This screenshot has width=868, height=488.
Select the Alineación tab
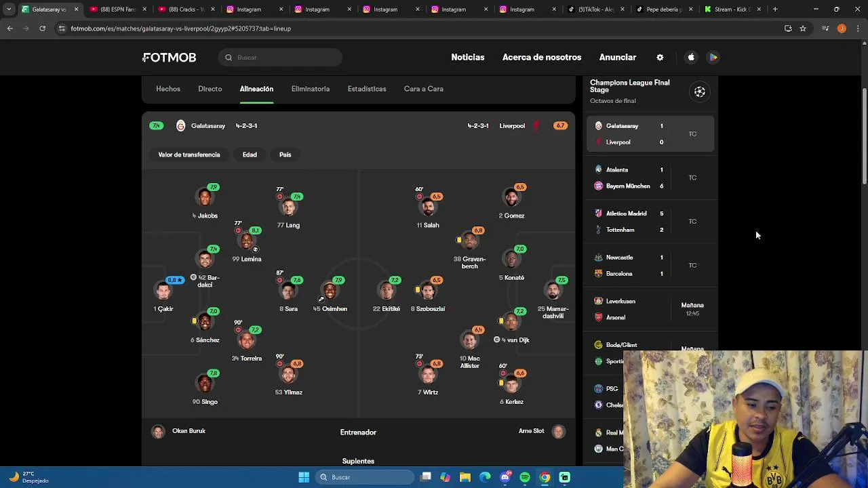(x=256, y=89)
